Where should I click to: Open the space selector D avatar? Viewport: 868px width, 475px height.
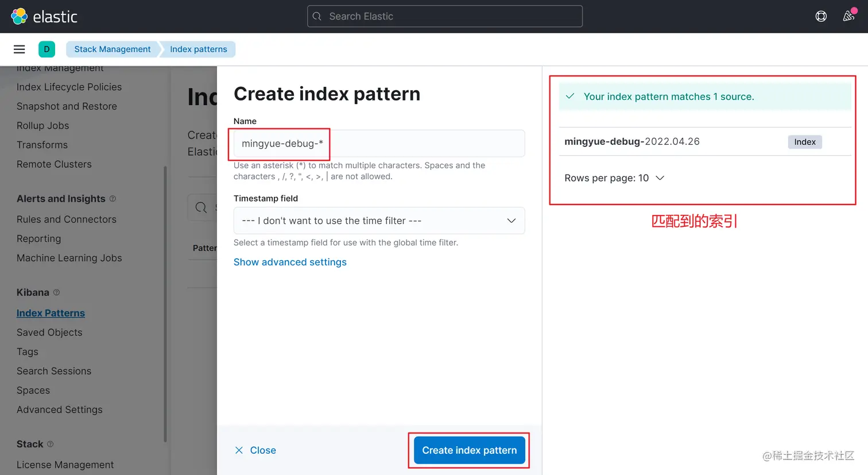46,49
